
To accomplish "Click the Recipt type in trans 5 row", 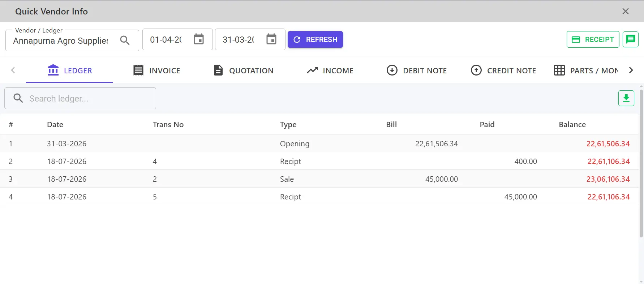I will click(x=291, y=197).
